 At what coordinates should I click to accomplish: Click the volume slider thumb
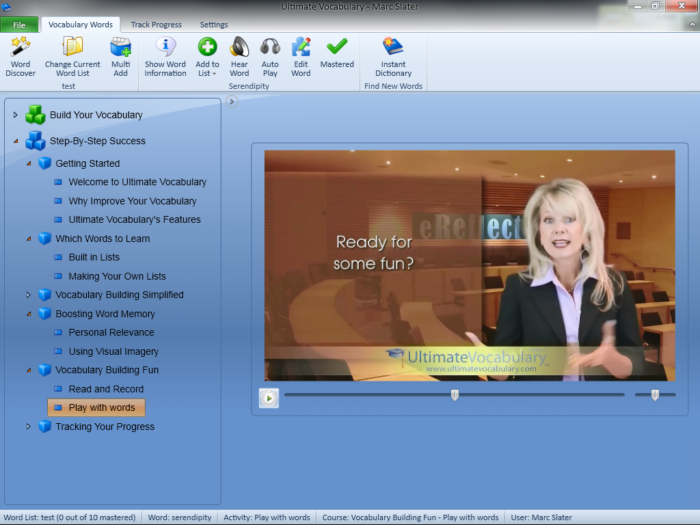[x=655, y=395]
